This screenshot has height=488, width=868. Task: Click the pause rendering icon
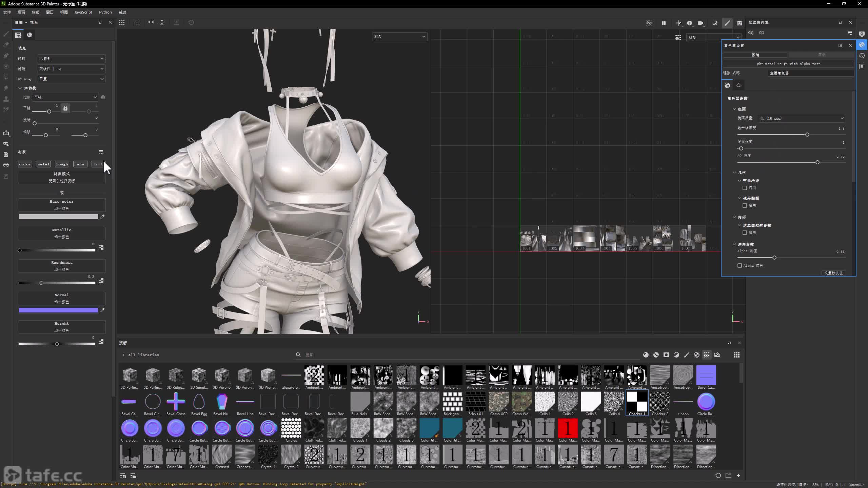(664, 23)
